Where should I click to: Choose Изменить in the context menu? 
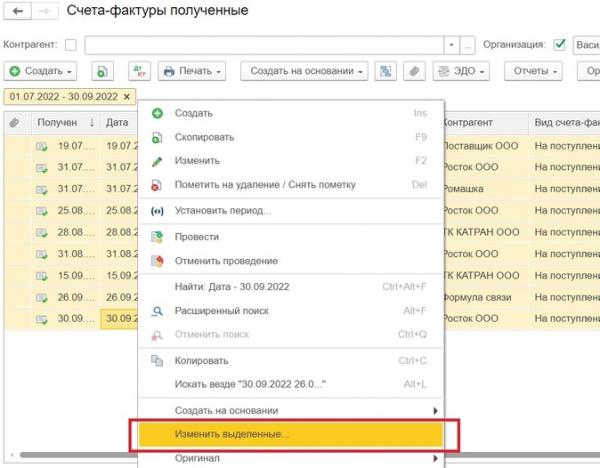pos(291,161)
